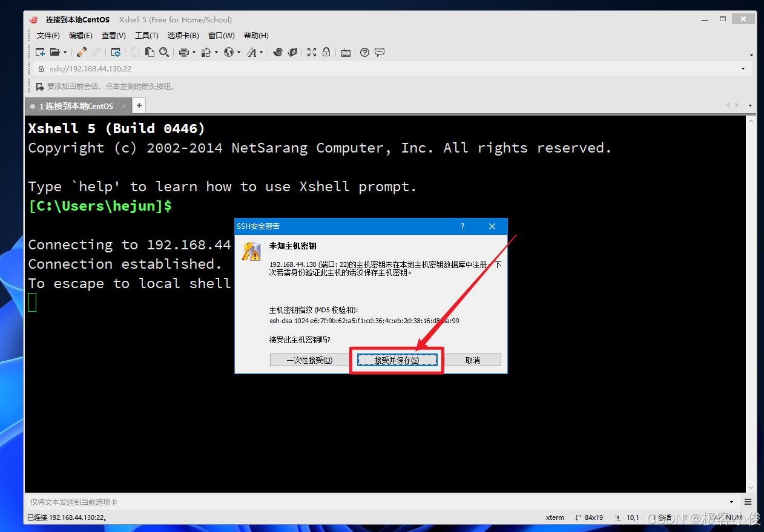Click the ssh-dsa fingerprint text in dialog
The width and height of the screenshot is (764, 532).
click(364, 321)
